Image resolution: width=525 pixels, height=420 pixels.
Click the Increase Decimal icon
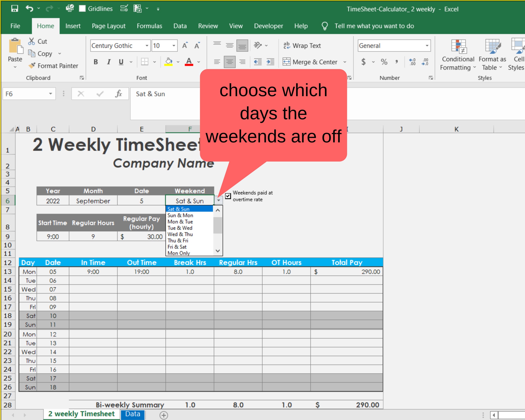tap(412, 62)
